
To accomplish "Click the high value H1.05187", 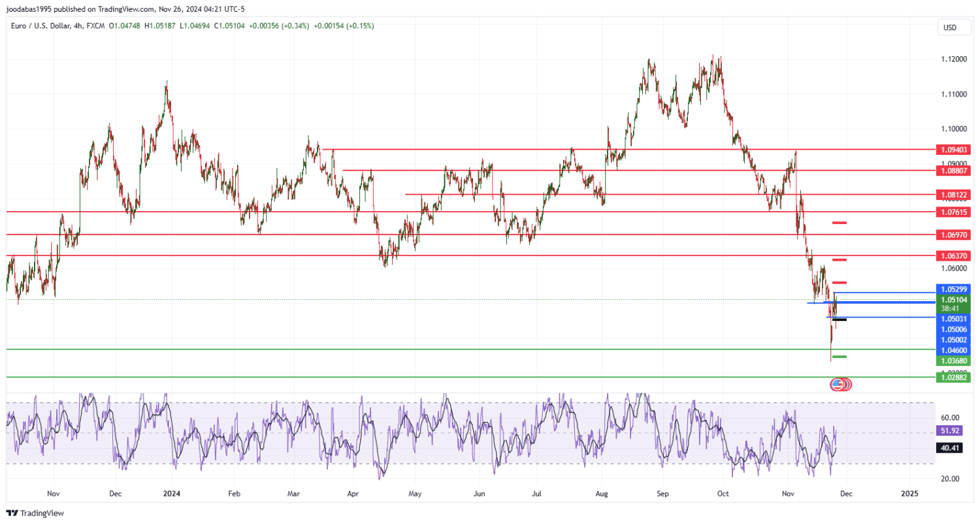I will (161, 25).
